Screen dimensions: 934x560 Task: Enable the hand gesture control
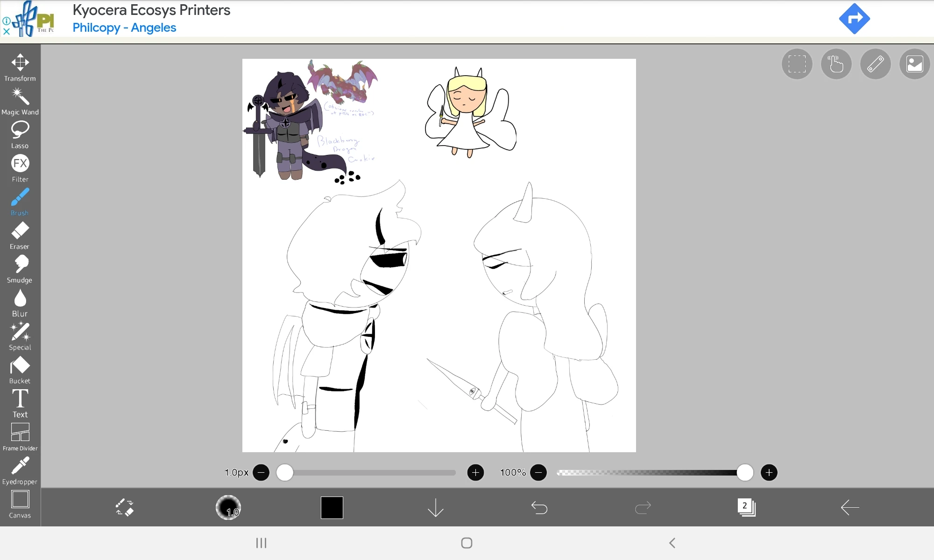point(836,64)
